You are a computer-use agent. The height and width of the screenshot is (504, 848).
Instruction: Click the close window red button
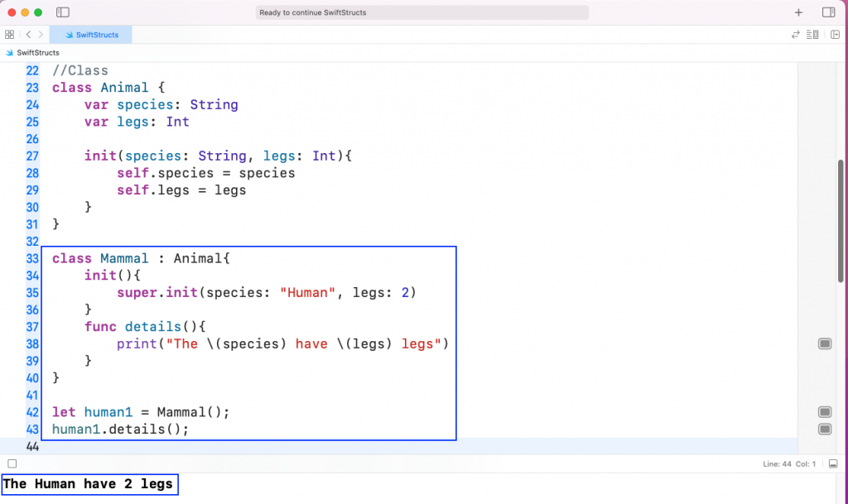(x=12, y=12)
